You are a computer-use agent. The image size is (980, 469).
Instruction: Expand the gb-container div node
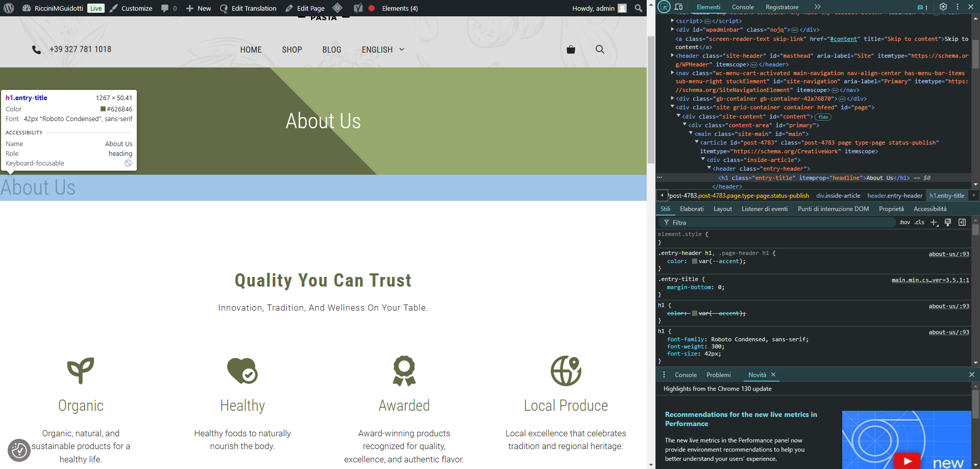click(673, 99)
